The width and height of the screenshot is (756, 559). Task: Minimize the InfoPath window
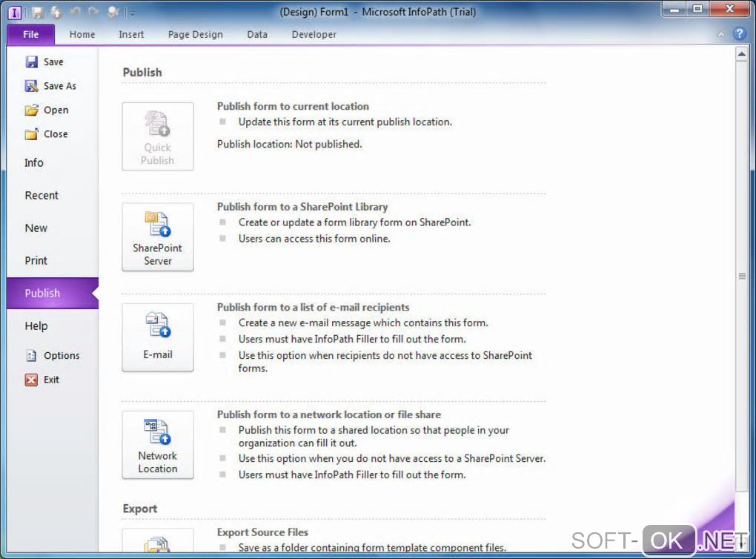click(x=674, y=9)
